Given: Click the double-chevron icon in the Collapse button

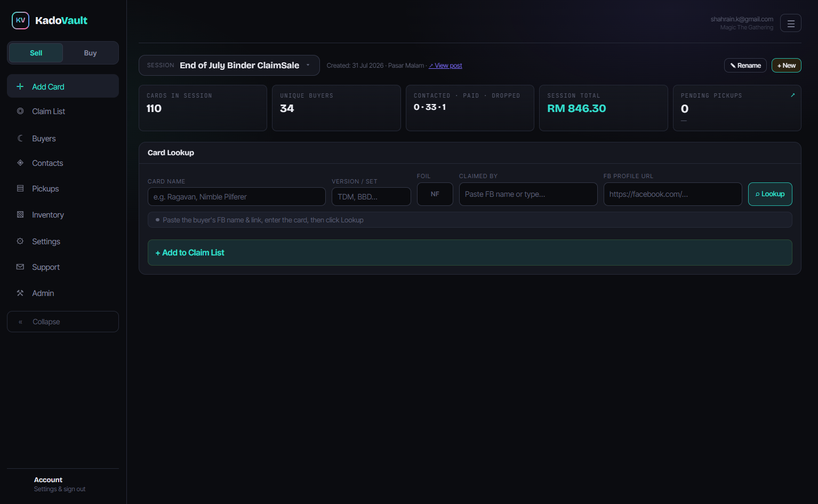Looking at the screenshot, I should tap(21, 322).
